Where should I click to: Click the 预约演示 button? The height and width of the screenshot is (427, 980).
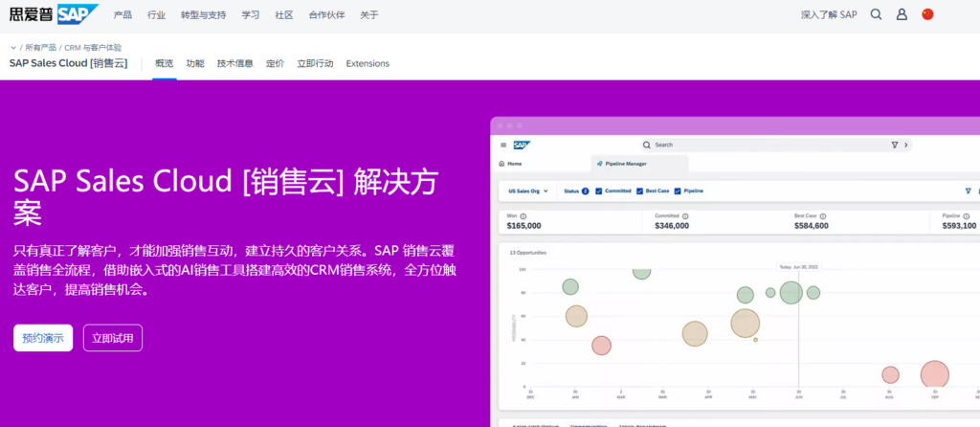click(x=43, y=338)
